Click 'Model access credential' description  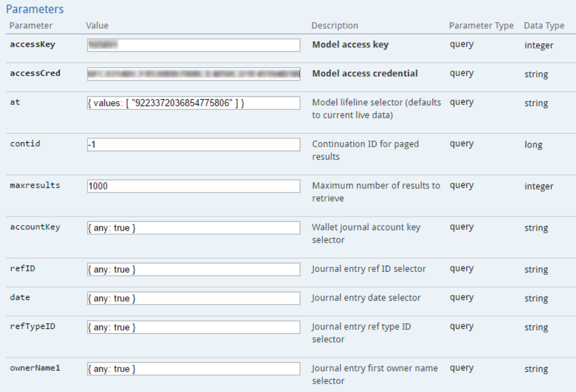[x=365, y=73]
